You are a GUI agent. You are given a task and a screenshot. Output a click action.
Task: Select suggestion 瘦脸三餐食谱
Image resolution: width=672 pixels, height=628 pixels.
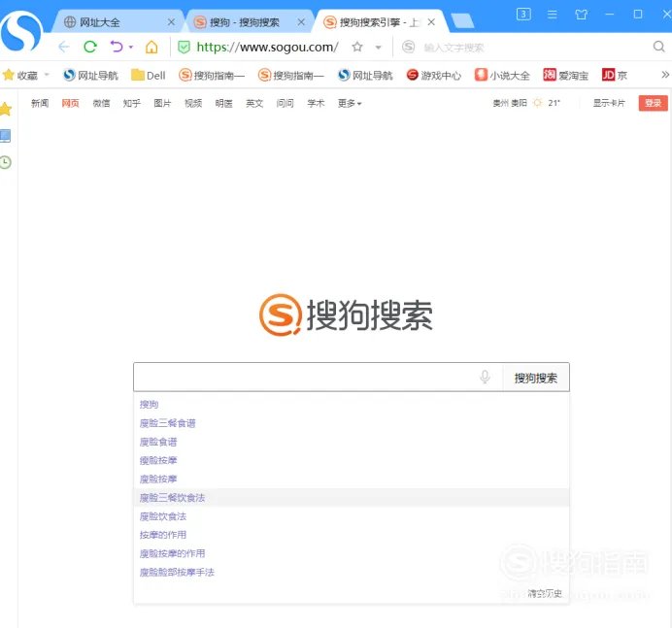(168, 423)
